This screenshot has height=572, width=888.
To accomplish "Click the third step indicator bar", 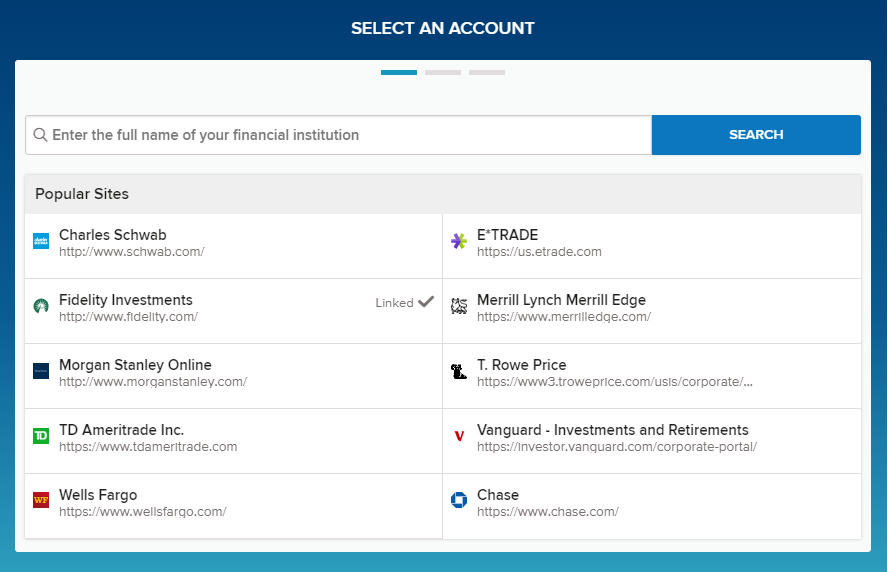I will 487,72.
